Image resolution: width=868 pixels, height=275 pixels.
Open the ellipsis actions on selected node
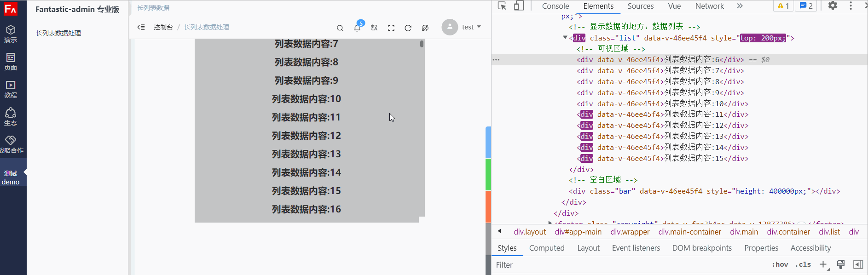click(x=496, y=60)
